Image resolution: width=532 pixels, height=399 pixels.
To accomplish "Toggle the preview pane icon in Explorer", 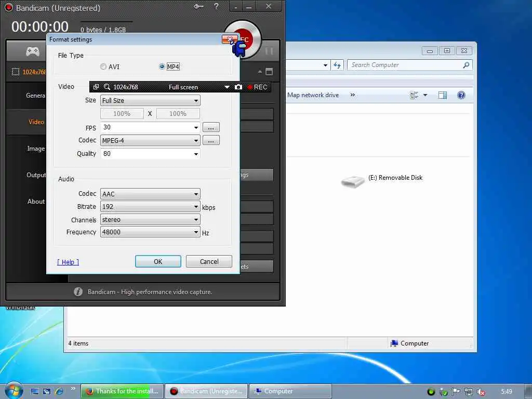I will (443, 96).
